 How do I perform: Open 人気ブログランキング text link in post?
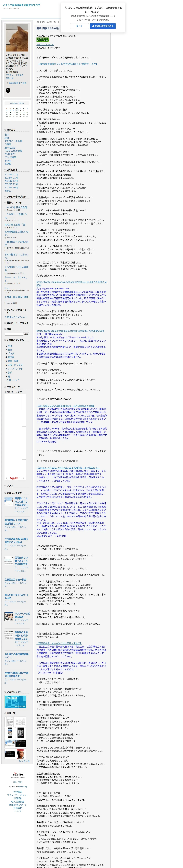tap(45, 44)
